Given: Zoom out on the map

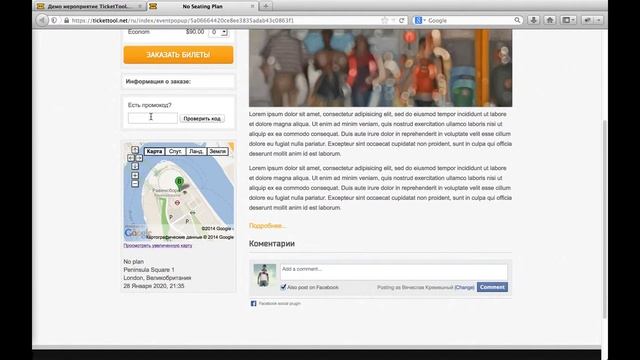Looking at the screenshot, I should [135, 184].
